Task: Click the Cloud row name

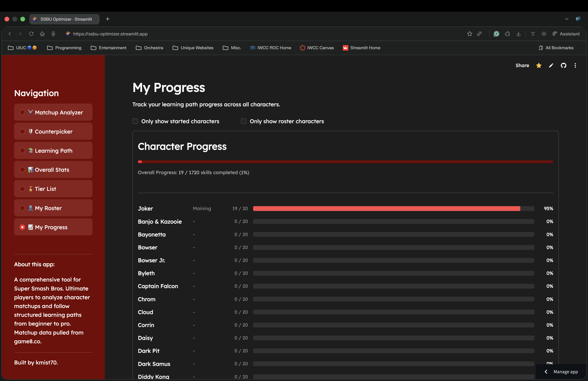Action: 145,312
